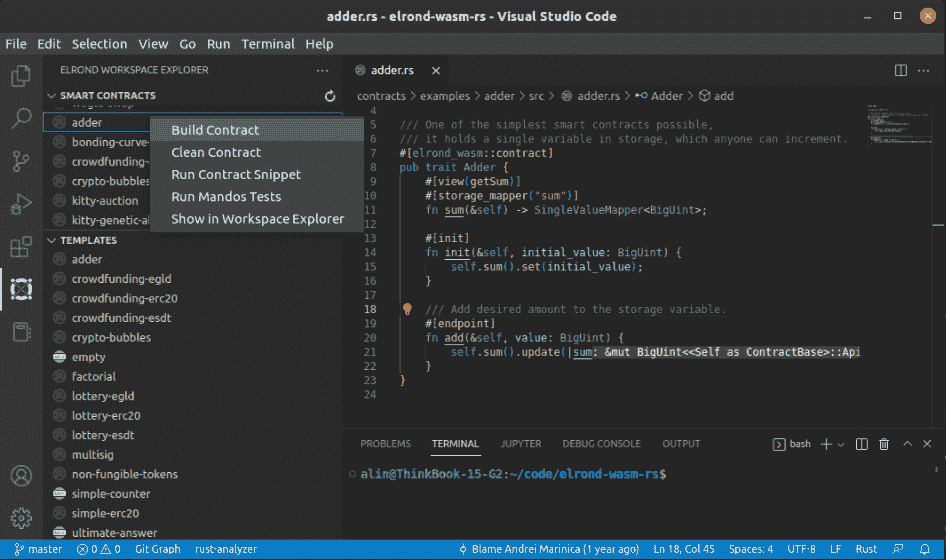Image resolution: width=946 pixels, height=560 pixels.
Task: Choose Show in Workspace Explorer
Action: (x=257, y=219)
